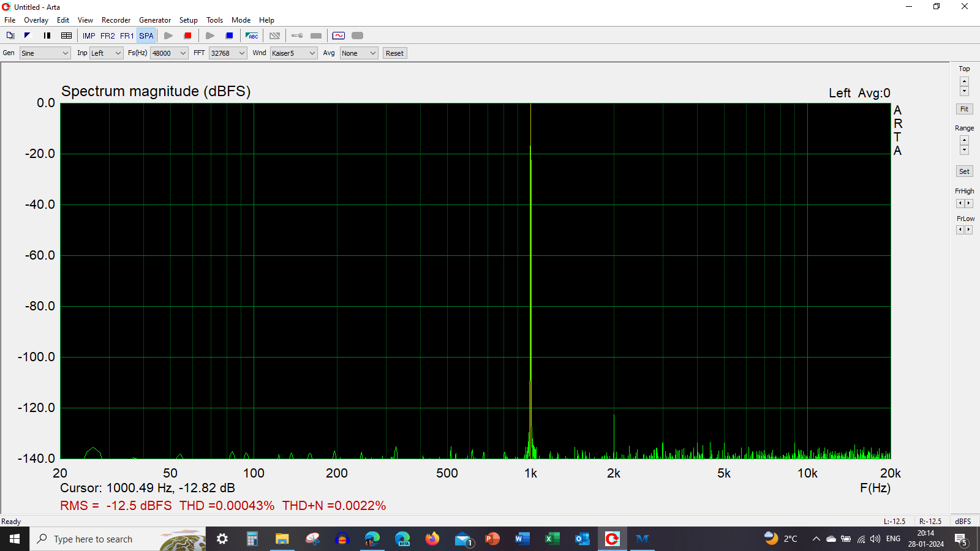Open the Generator menu

pos(155,20)
